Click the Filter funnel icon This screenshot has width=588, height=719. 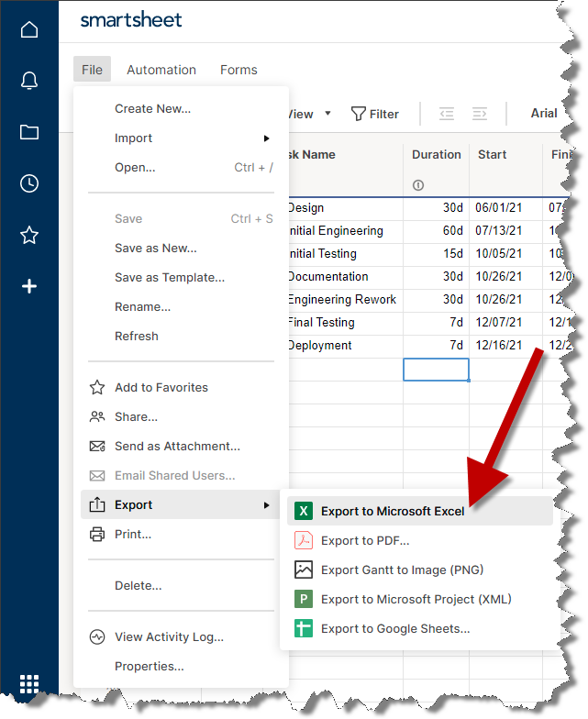358,114
